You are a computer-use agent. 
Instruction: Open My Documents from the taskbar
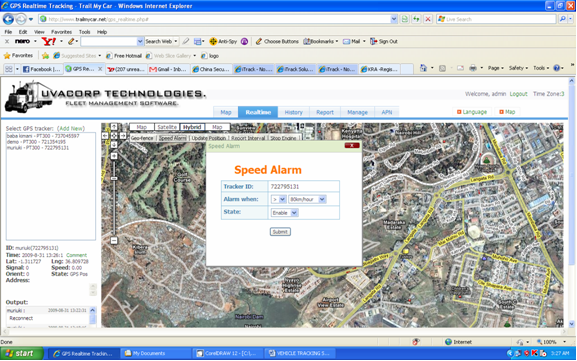tap(155, 353)
